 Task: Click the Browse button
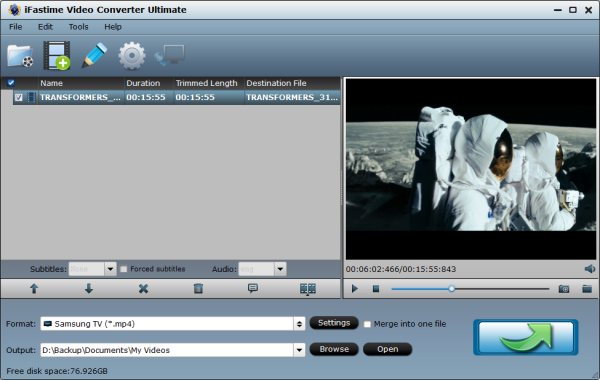(334, 349)
